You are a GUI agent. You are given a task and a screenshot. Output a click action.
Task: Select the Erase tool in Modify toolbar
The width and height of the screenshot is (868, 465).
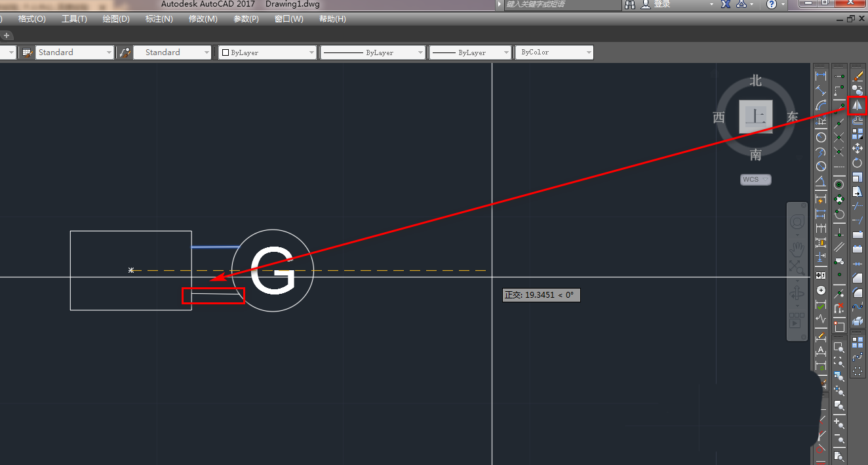(x=858, y=77)
